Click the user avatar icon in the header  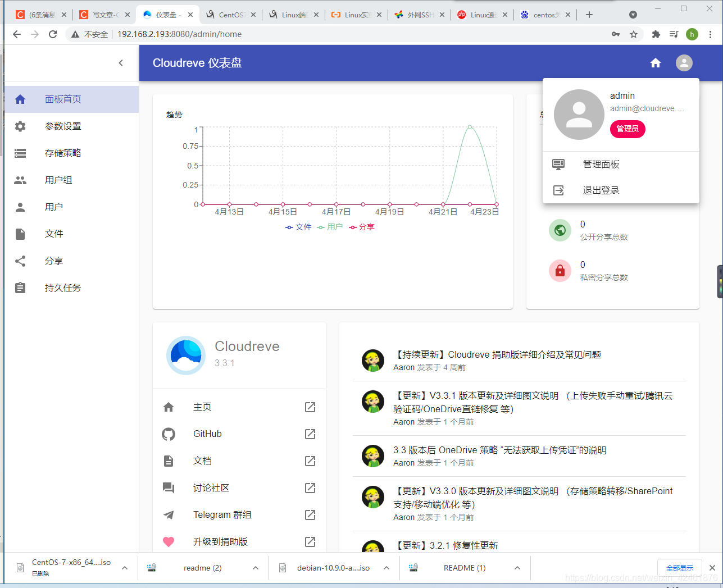684,63
